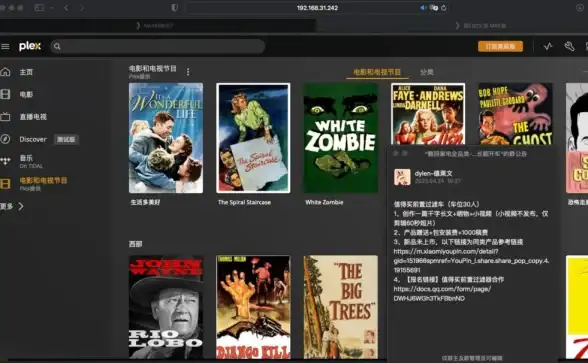Open browser sidebar toggle dropdown arrow
This screenshot has width=588, height=363.
(51, 8)
